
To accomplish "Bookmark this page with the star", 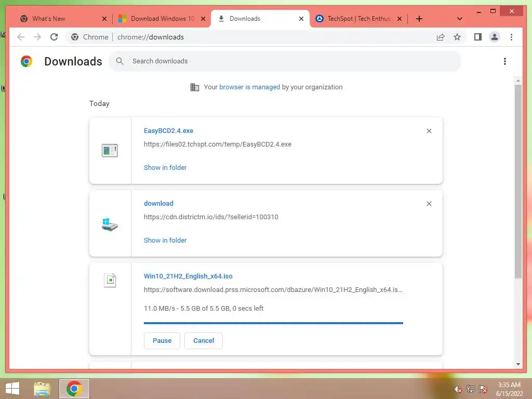I will [457, 37].
